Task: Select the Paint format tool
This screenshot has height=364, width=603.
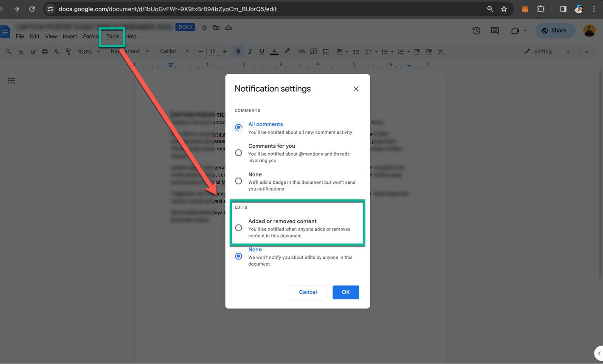Action: pyautogui.click(x=68, y=51)
